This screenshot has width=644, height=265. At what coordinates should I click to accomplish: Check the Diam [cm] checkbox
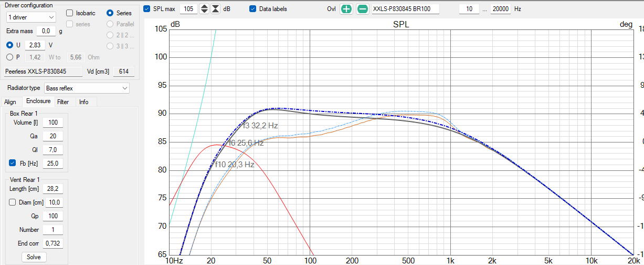13,202
